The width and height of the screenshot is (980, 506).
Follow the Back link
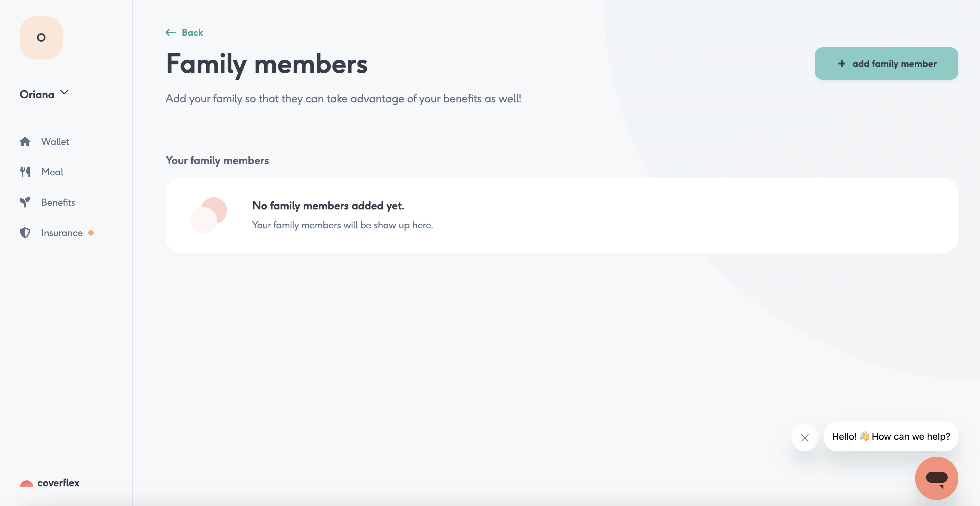pyautogui.click(x=192, y=32)
